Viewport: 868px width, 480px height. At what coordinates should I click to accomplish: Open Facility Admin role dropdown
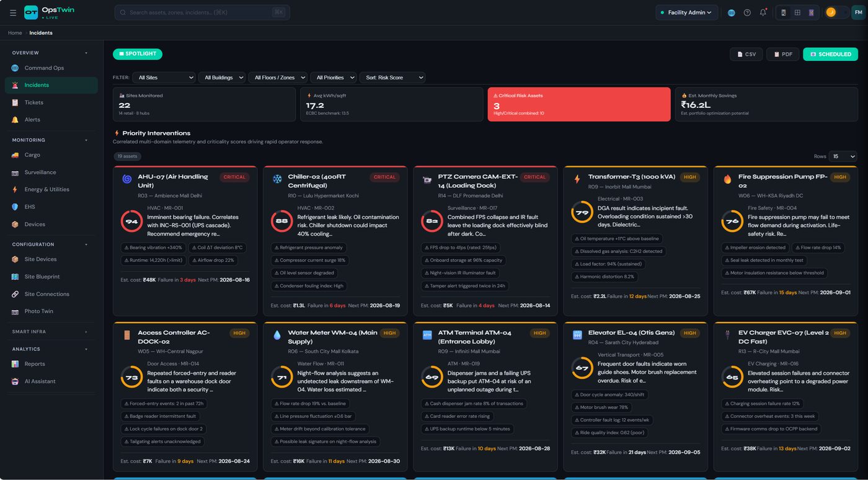(687, 12)
